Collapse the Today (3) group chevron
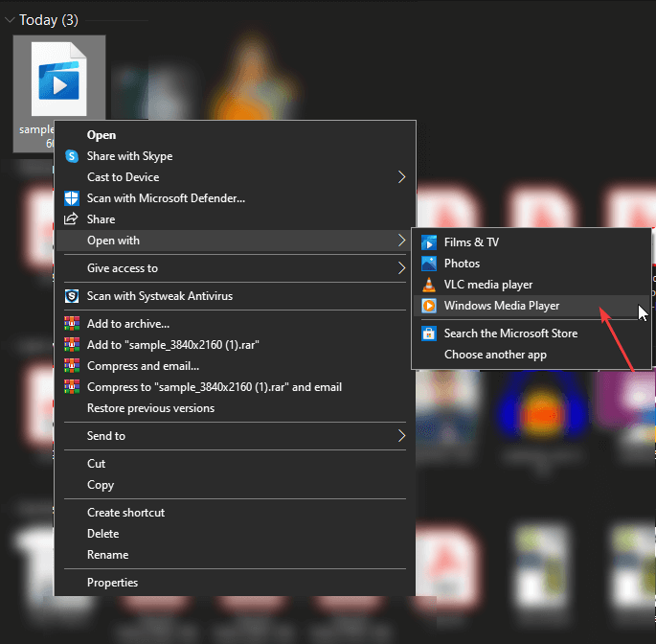 click(10, 20)
